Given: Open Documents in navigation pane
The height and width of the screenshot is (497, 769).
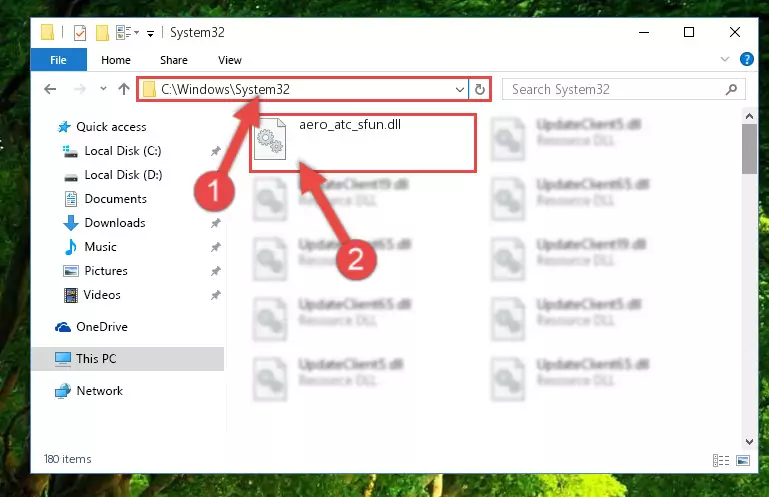Looking at the screenshot, I should click(115, 199).
